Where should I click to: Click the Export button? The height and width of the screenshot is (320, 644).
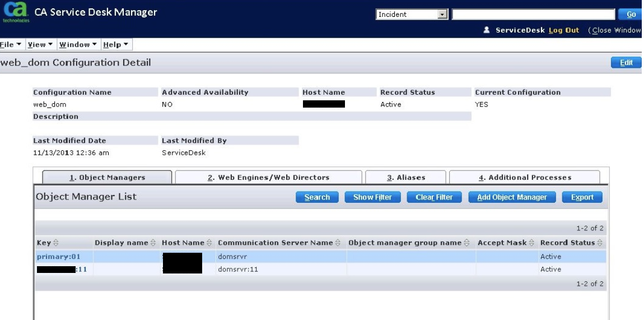tap(582, 197)
